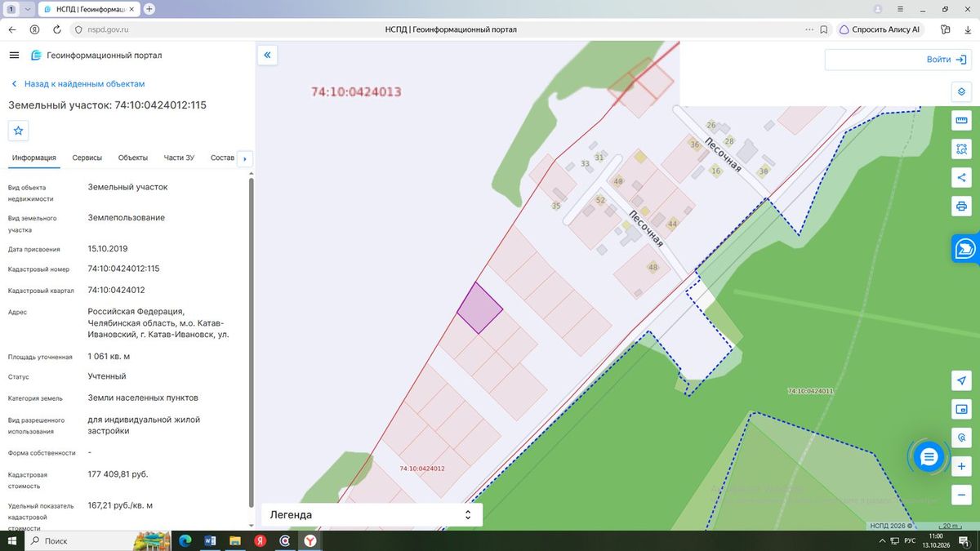Click the round chat assistant bubble
Image resolution: width=980 pixels, height=551 pixels.
929,457
